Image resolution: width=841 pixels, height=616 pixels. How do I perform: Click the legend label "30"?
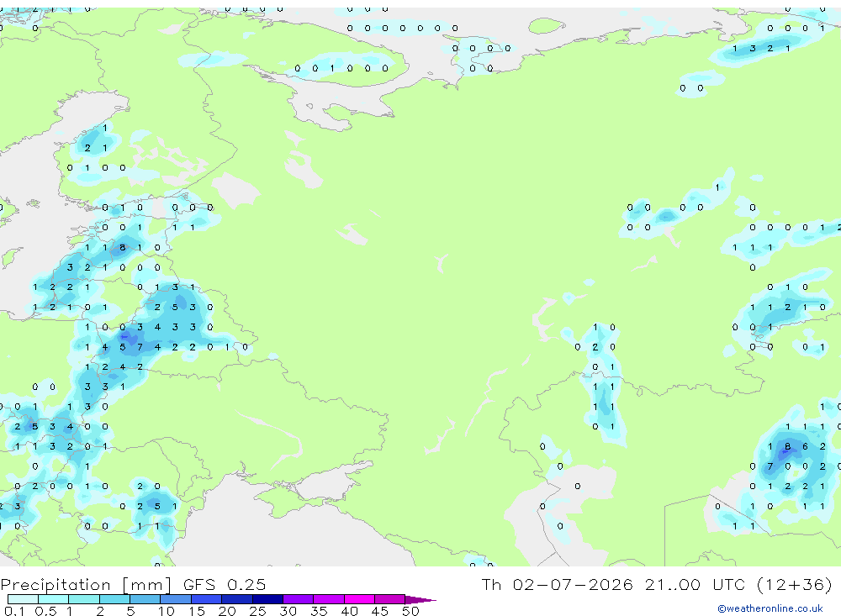click(288, 611)
